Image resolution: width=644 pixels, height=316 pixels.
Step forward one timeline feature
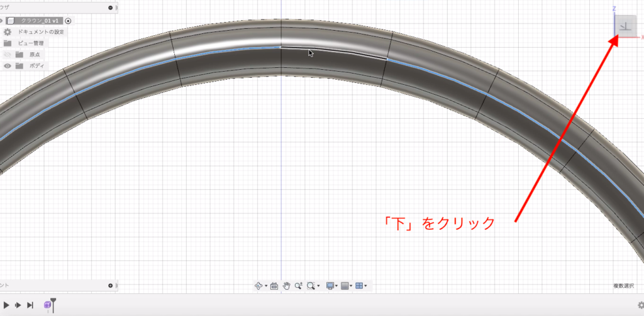pos(18,305)
